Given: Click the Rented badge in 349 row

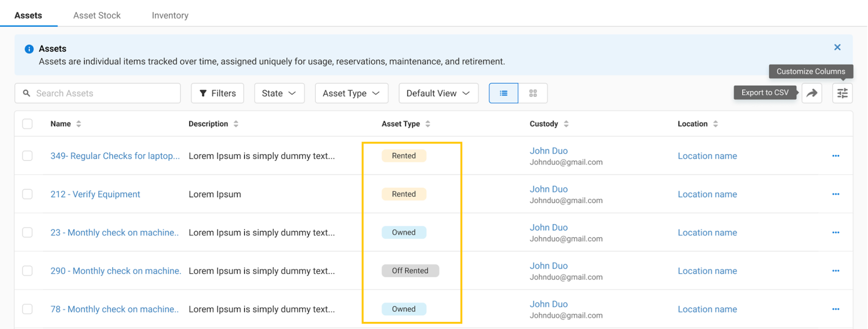Looking at the screenshot, I should [404, 156].
